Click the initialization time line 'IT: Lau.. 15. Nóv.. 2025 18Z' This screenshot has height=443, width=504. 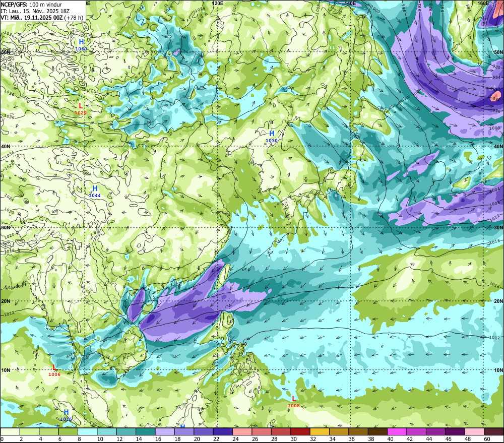coord(35,11)
